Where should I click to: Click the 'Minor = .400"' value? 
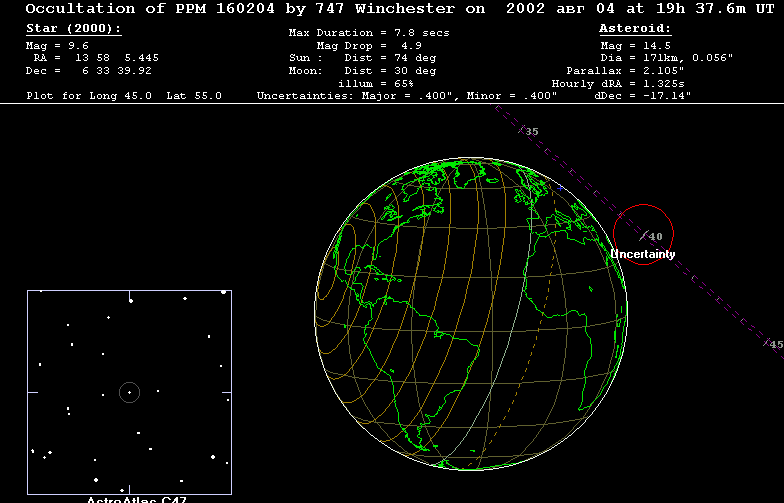(x=512, y=96)
